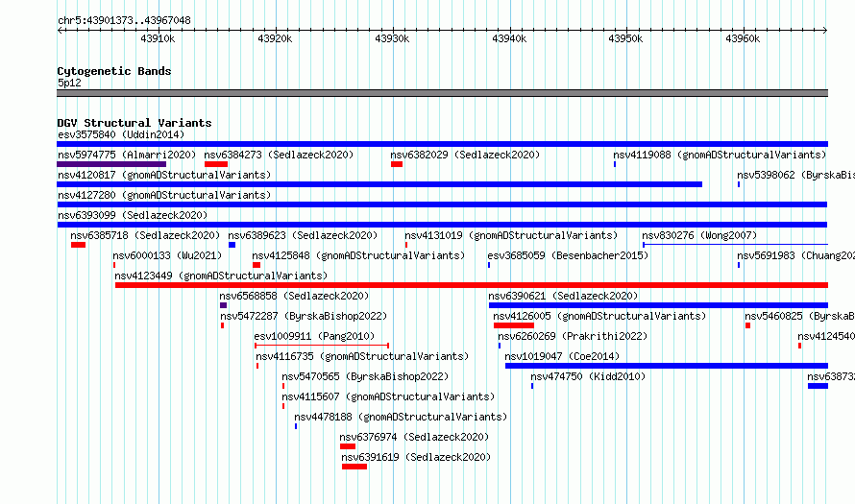The height and width of the screenshot is (504, 855).
Task: Select the blue bar of nsv1019047
Action: click(667, 366)
